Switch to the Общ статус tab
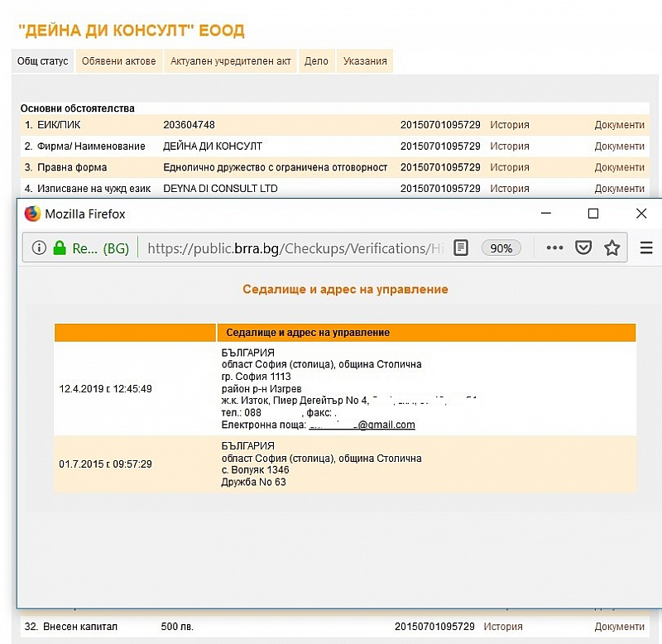 point(43,61)
